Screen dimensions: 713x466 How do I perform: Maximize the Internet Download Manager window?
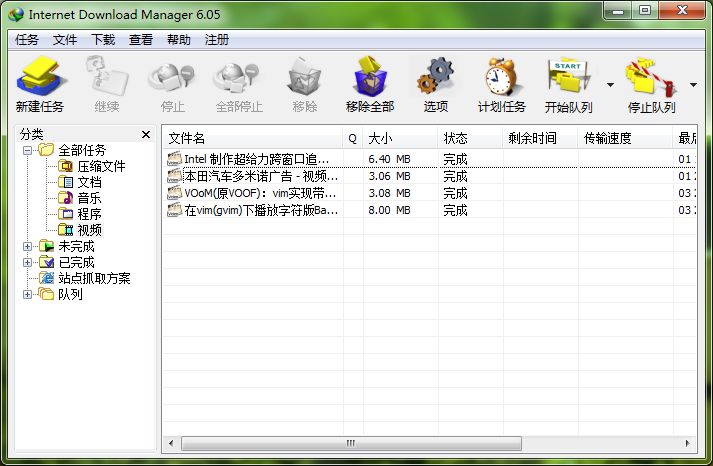(644, 11)
